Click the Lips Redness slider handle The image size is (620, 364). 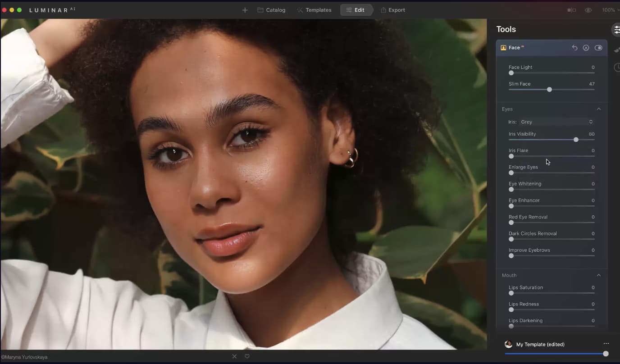pos(511,310)
